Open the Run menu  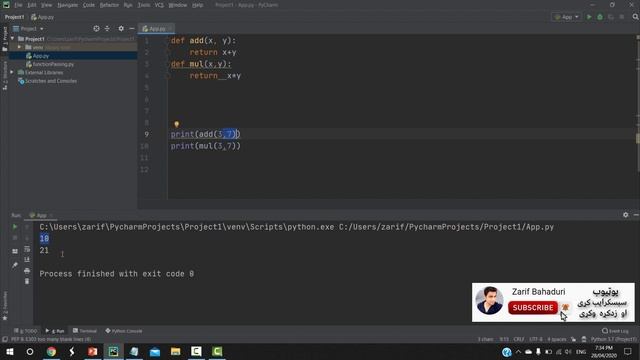[128, 5]
